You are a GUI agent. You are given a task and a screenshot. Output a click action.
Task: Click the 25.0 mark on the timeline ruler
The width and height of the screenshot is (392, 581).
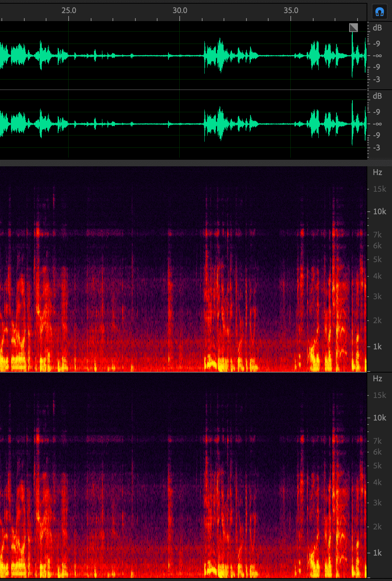69,11
